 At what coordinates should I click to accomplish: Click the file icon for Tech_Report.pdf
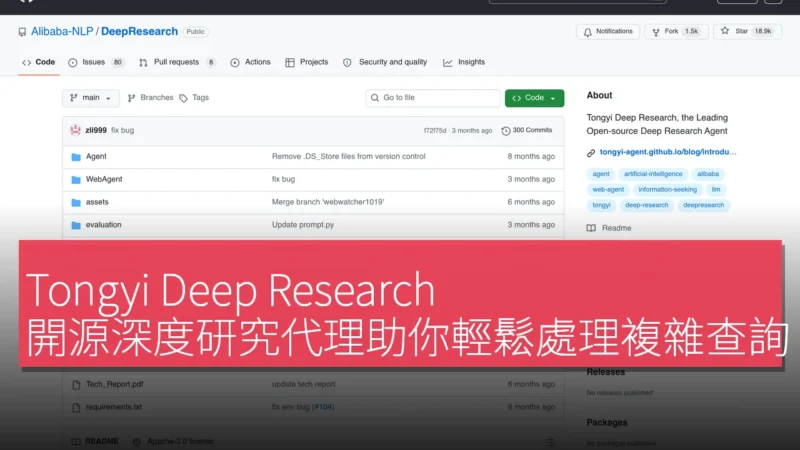[76, 385]
